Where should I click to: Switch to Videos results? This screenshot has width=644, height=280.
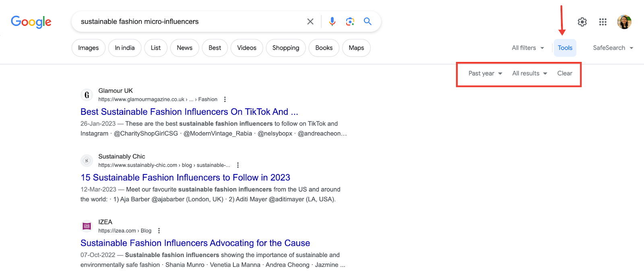247,48
